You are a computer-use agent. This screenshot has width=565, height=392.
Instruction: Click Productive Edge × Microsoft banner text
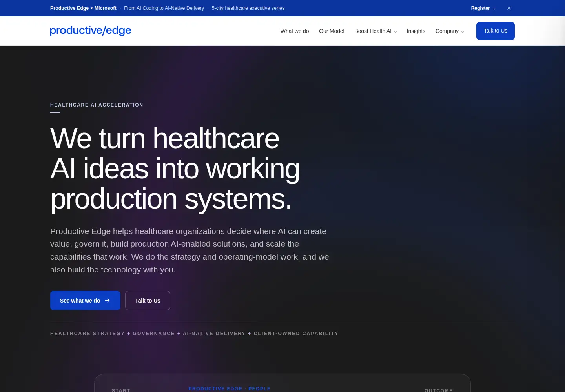(x=83, y=8)
